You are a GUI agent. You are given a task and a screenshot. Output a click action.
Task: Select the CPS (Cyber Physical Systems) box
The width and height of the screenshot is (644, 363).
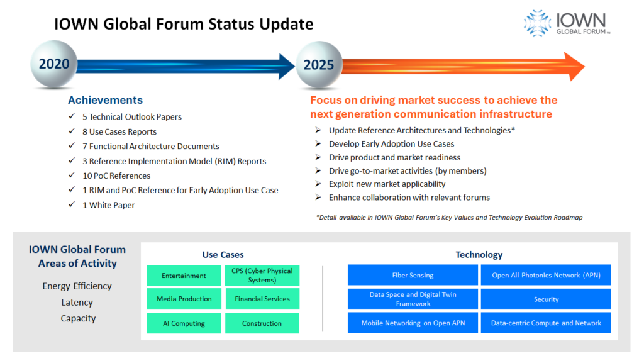click(x=262, y=276)
